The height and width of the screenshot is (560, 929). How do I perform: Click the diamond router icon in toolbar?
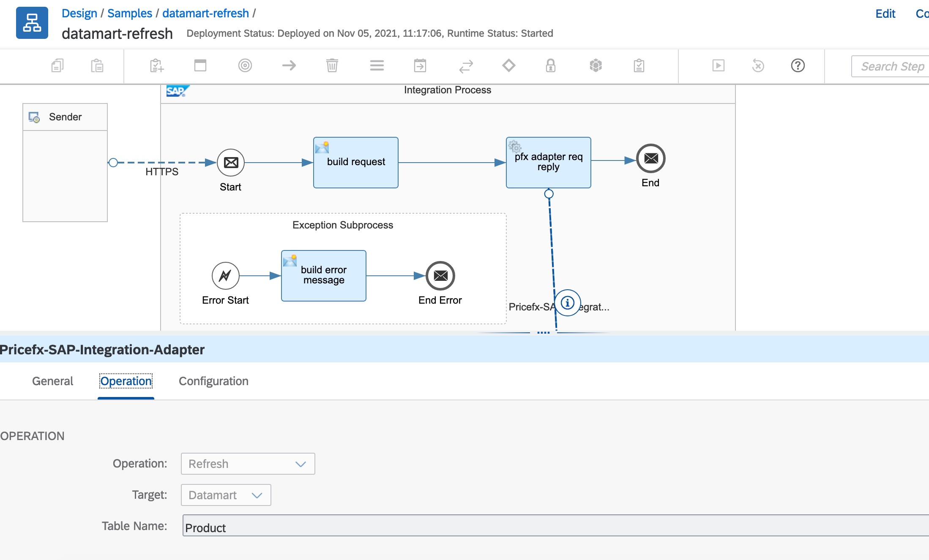tap(508, 65)
